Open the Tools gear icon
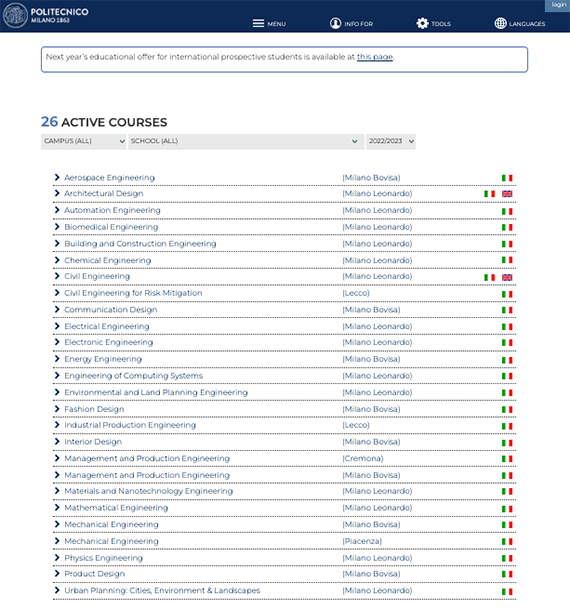Screen dimensions: 570x609 [422, 23]
